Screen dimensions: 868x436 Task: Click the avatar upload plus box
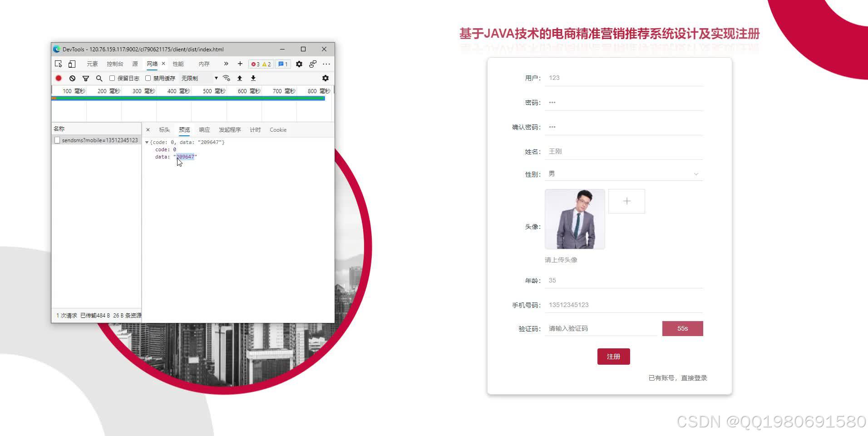click(x=626, y=201)
